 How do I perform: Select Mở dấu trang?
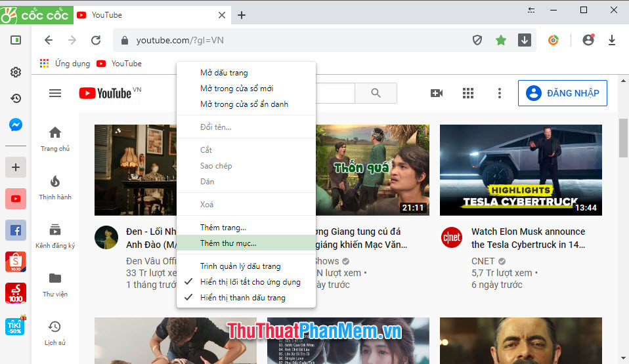246,73
